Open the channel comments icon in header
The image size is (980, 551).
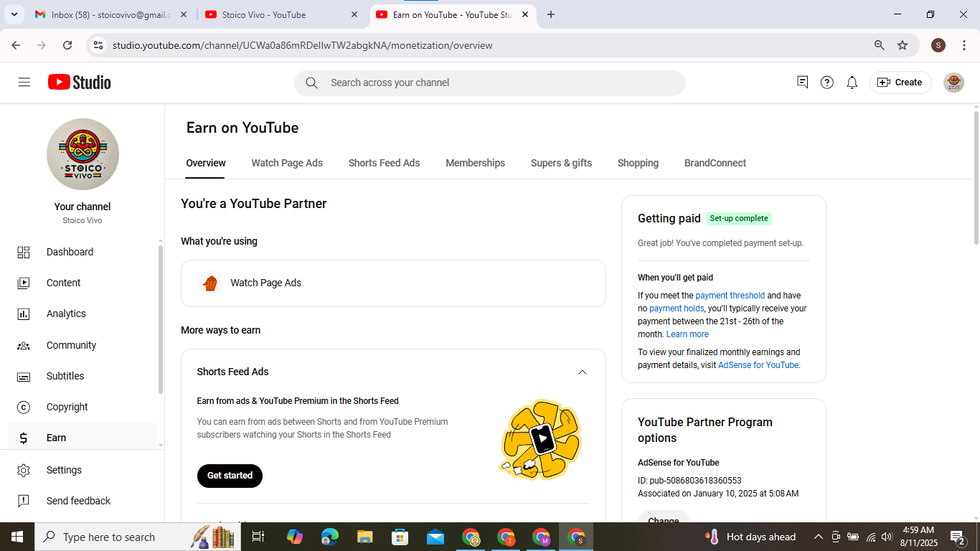[x=803, y=83]
